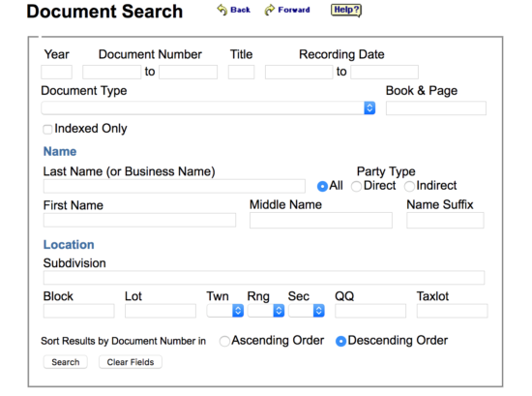Click the Search button
Screen dimensions: 532x396
pos(66,362)
